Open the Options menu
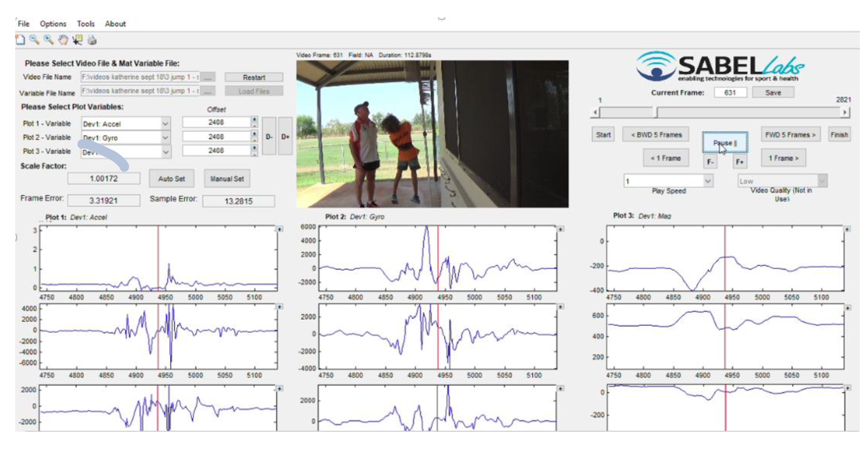868x450 pixels. (x=53, y=24)
